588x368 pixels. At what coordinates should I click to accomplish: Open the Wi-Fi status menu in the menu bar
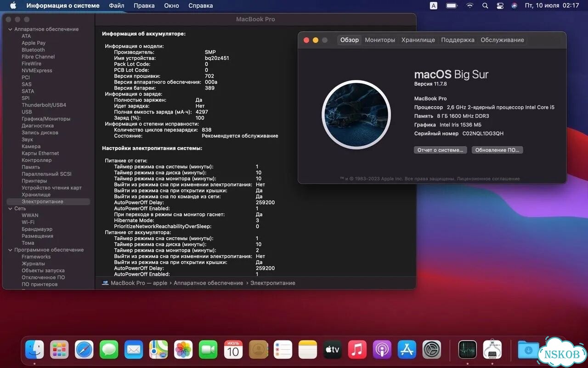(469, 6)
